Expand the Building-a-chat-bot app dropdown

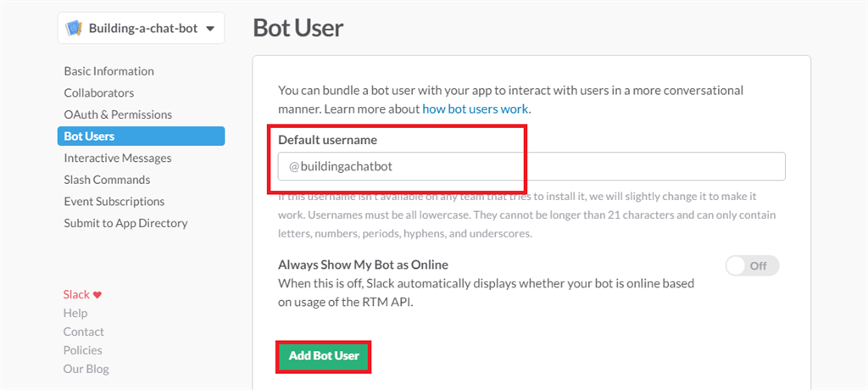209,28
